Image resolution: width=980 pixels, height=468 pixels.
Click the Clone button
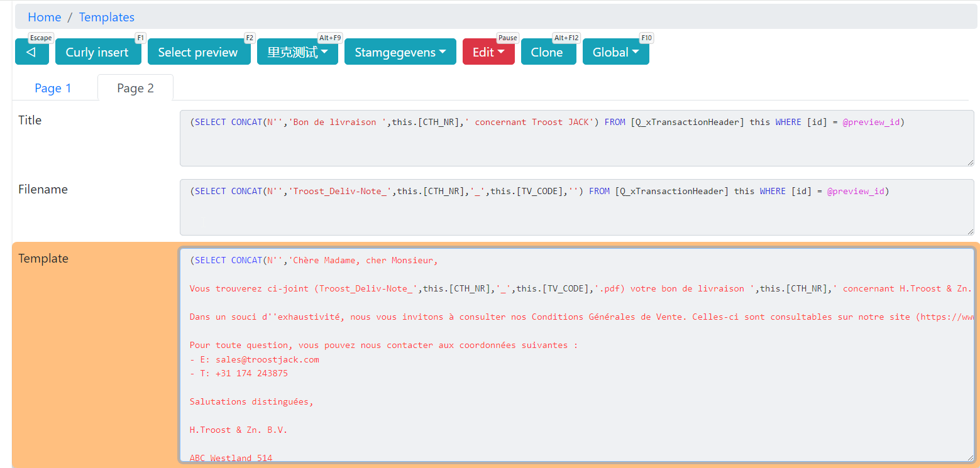pyautogui.click(x=548, y=52)
